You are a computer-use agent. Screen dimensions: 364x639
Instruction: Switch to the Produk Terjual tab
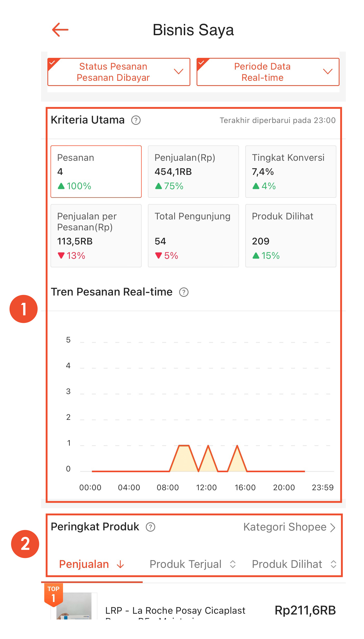click(193, 564)
